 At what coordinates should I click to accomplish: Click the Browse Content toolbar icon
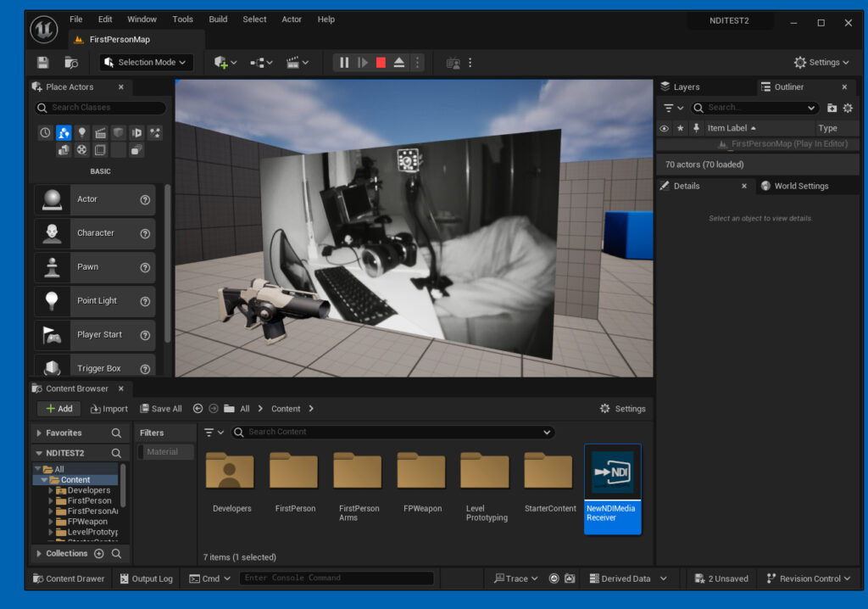click(70, 62)
